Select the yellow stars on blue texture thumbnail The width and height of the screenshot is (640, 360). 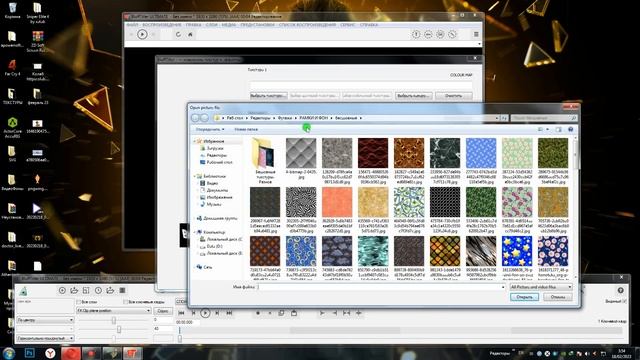[x=517, y=251]
